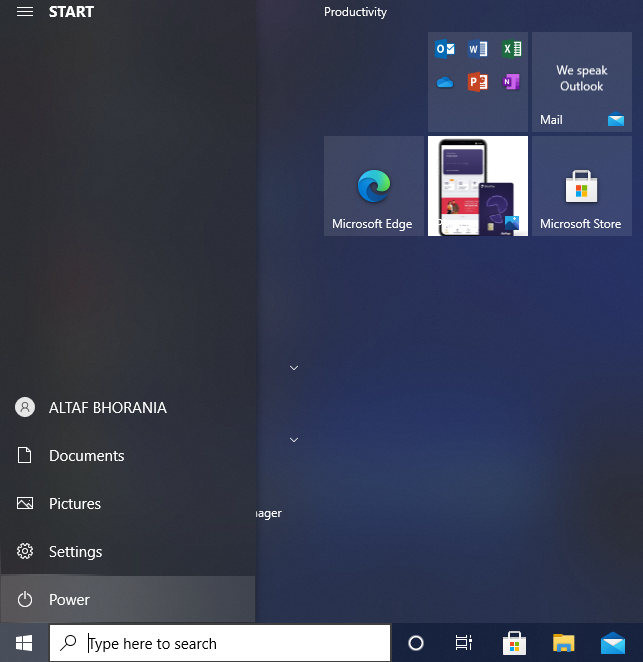
Task: Click the START label text
Action: [71, 12]
